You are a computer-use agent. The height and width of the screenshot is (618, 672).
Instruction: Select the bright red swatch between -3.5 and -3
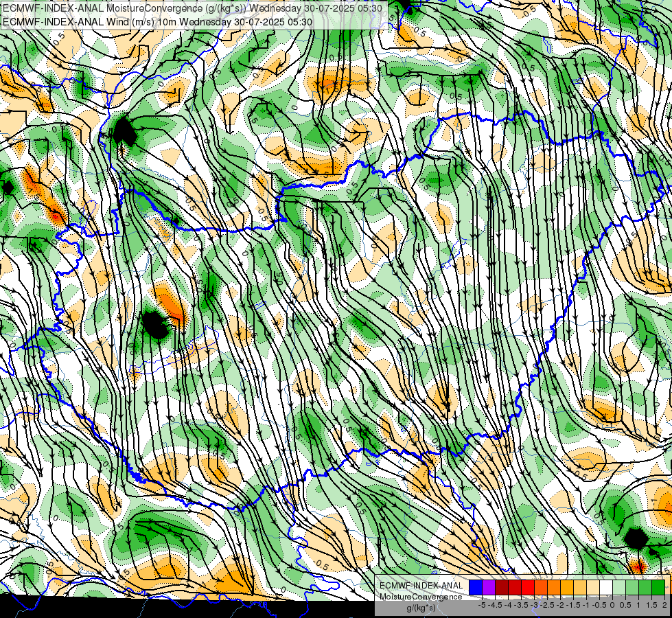(528, 588)
